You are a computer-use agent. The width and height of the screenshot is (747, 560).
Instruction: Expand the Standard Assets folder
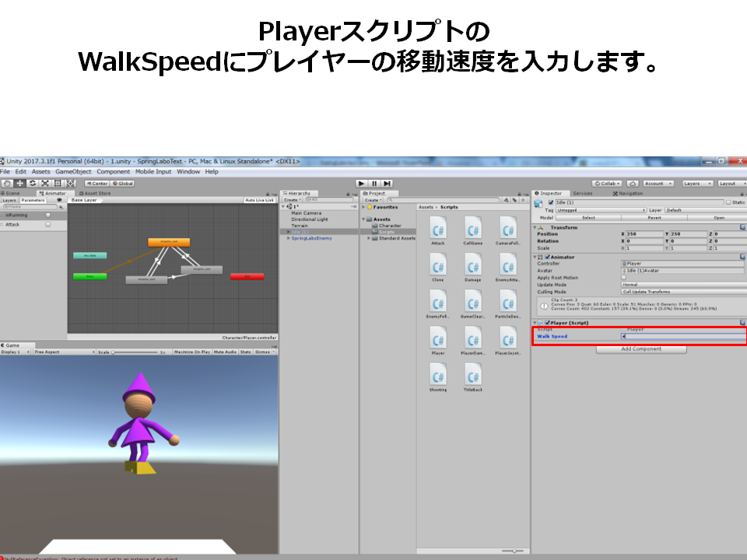(x=369, y=238)
